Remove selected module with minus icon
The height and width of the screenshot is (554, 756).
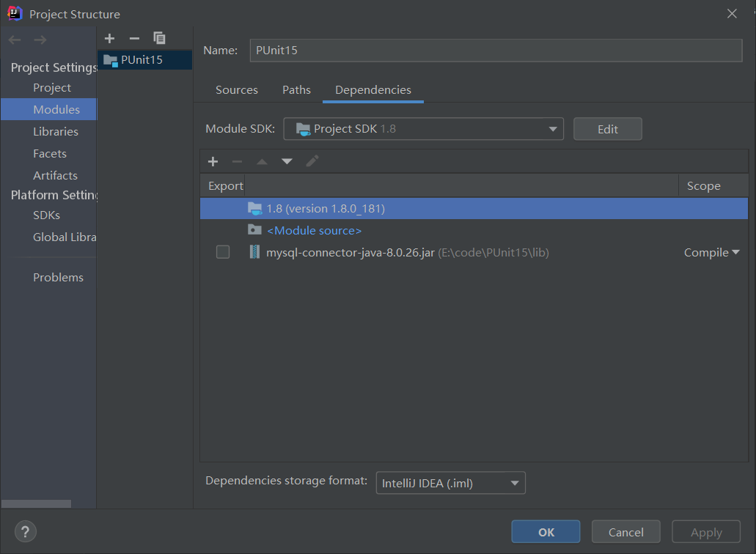(x=134, y=38)
